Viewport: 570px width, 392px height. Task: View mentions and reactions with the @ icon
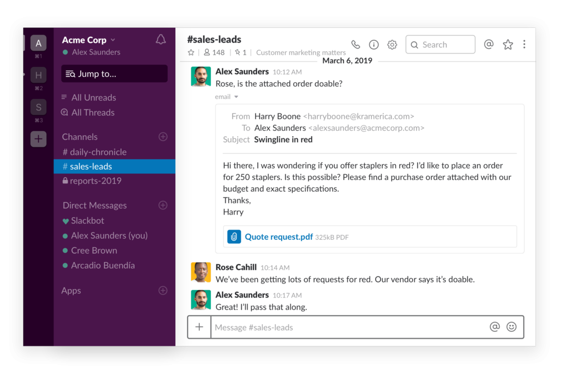click(489, 44)
